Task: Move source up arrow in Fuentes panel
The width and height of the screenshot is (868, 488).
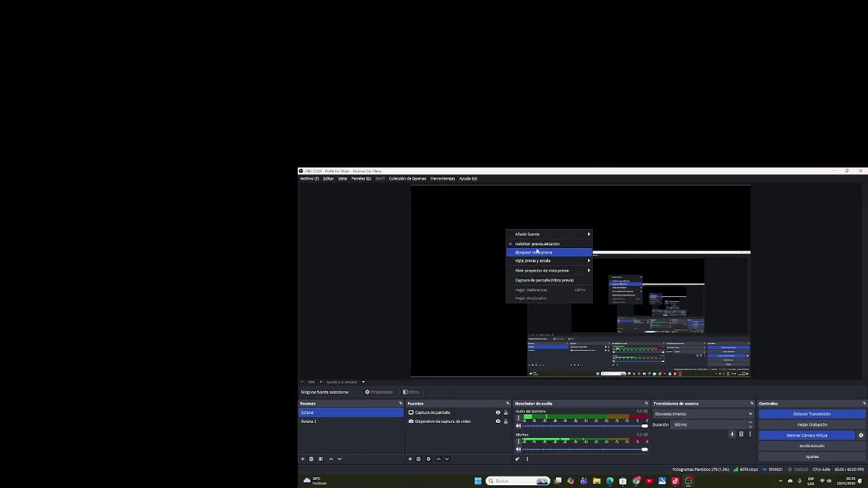Action: coord(438,459)
